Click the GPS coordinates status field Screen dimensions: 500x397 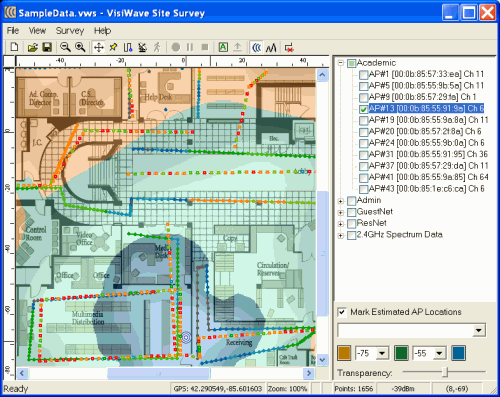[x=218, y=389]
